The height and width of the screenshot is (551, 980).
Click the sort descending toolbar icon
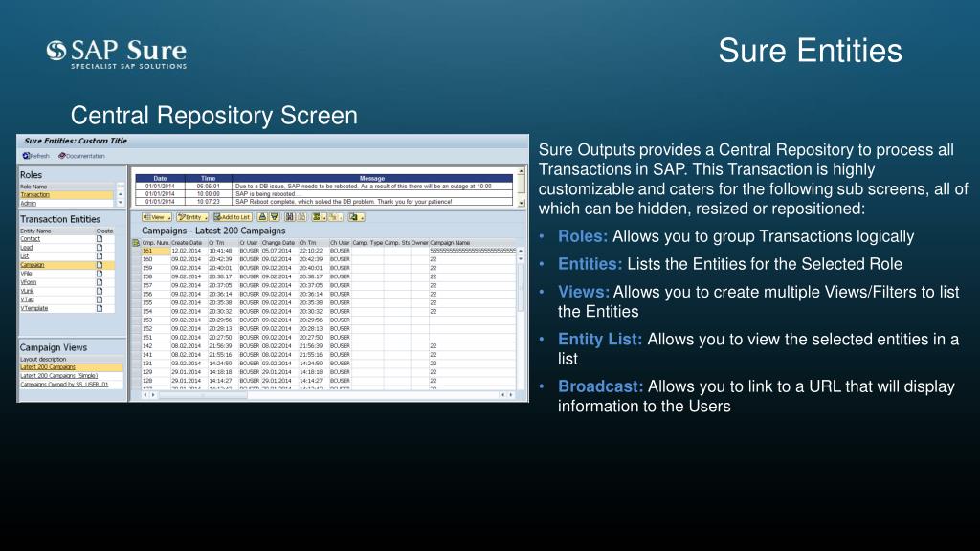tap(275, 217)
